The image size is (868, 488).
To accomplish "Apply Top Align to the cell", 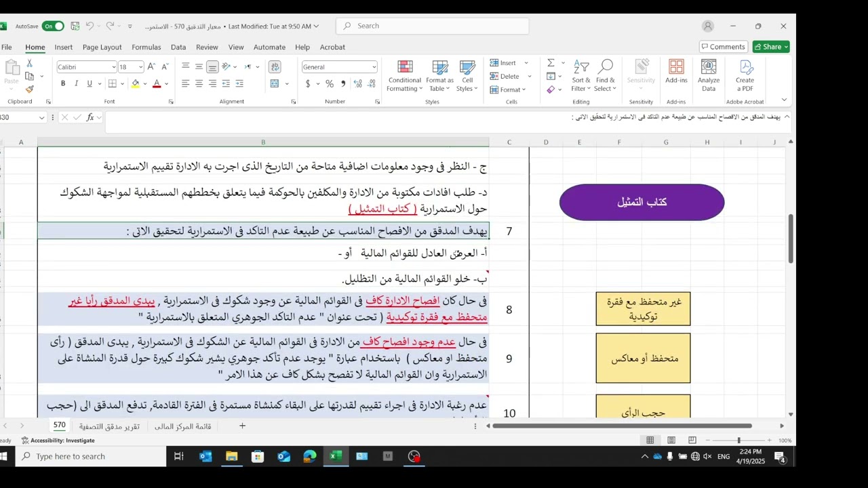I will tap(185, 66).
